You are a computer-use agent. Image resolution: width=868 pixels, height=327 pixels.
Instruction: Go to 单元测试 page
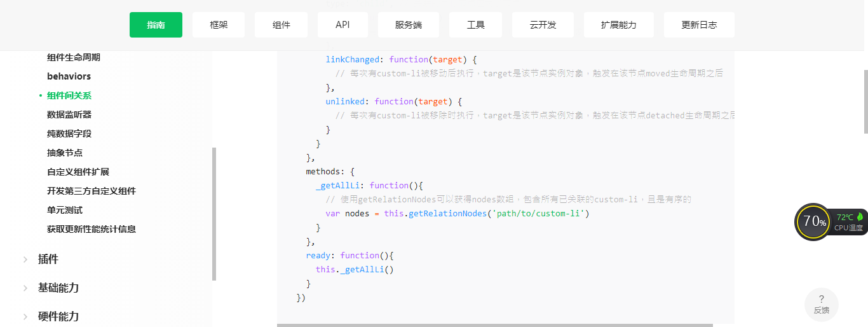click(65, 210)
